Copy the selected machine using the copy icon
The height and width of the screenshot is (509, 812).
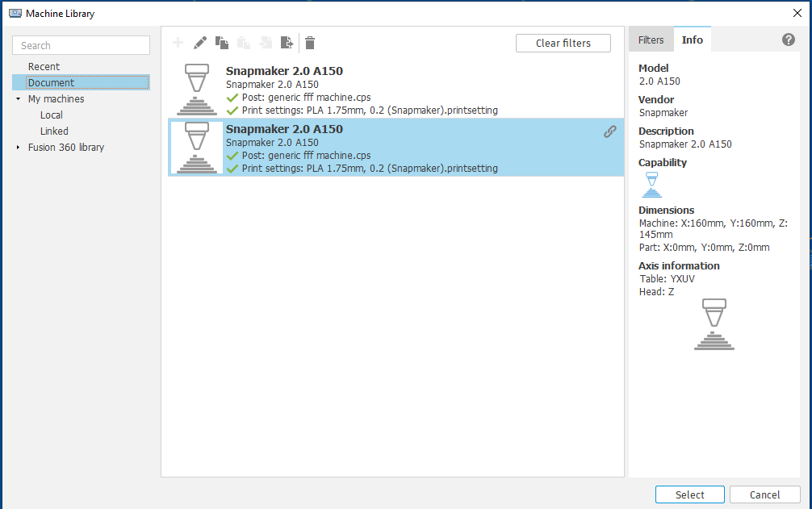pyautogui.click(x=222, y=43)
